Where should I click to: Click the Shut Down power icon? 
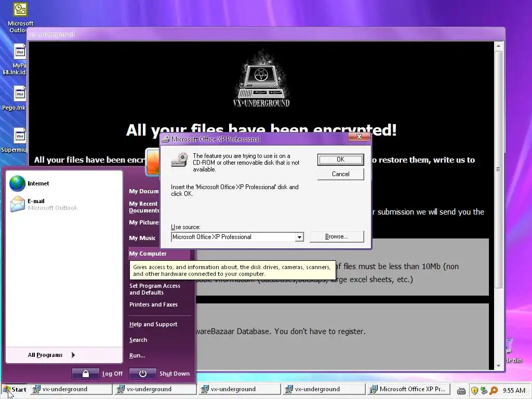(143, 374)
